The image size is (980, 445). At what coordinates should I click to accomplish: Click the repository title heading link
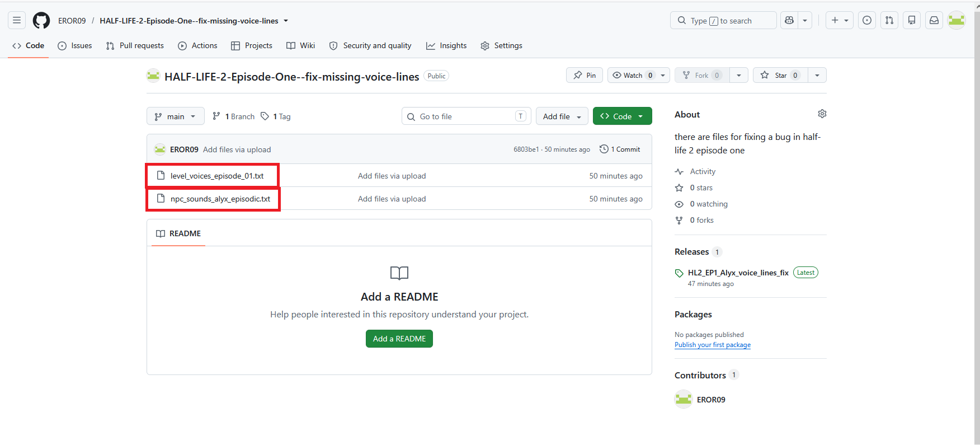point(292,77)
